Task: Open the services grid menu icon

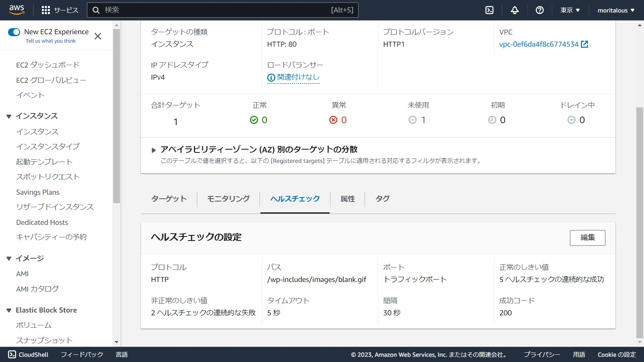Action: [46, 10]
